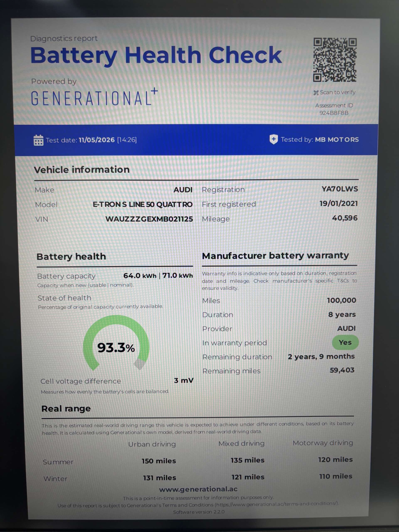Select summer urban range 150 miles
The width and height of the screenshot is (399, 532).
coord(159,461)
